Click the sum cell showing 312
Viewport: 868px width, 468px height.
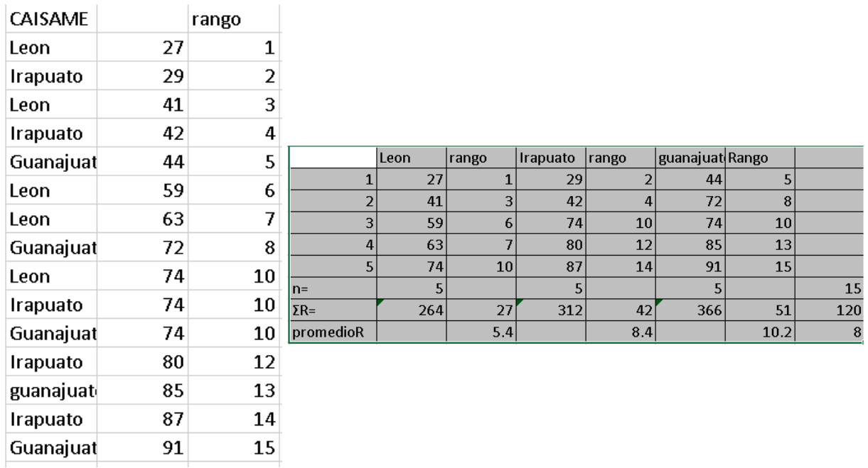point(550,310)
